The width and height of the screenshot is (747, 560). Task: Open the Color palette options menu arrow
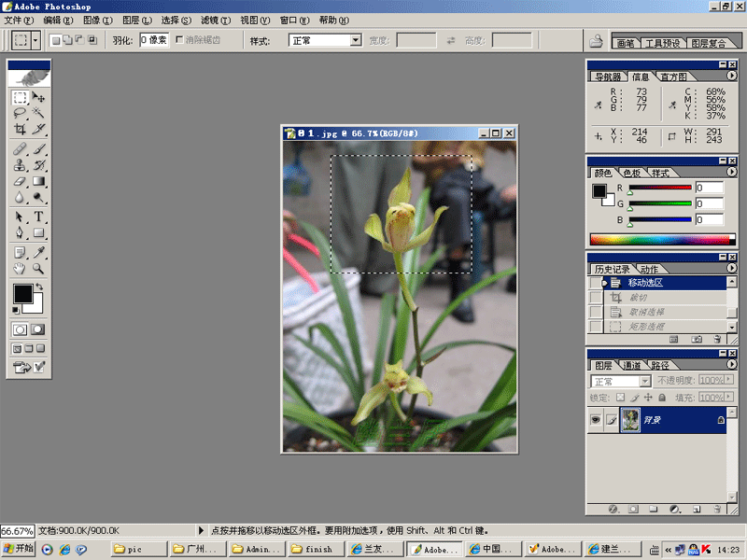(x=732, y=172)
